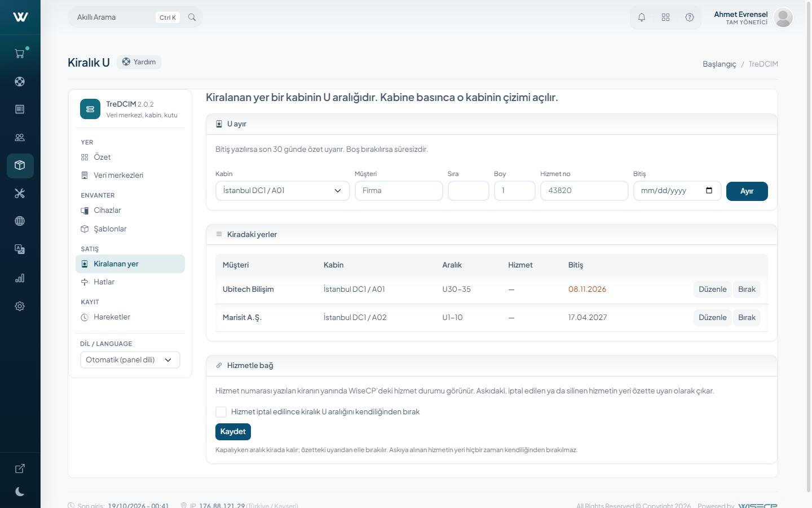
Task: Click the Ayır button
Action: (747, 191)
